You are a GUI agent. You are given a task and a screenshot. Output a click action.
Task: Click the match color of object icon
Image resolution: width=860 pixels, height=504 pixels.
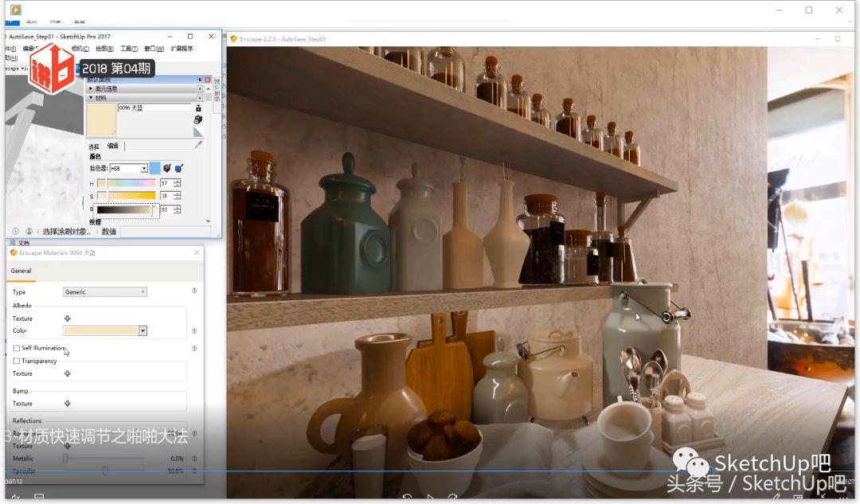(166, 168)
